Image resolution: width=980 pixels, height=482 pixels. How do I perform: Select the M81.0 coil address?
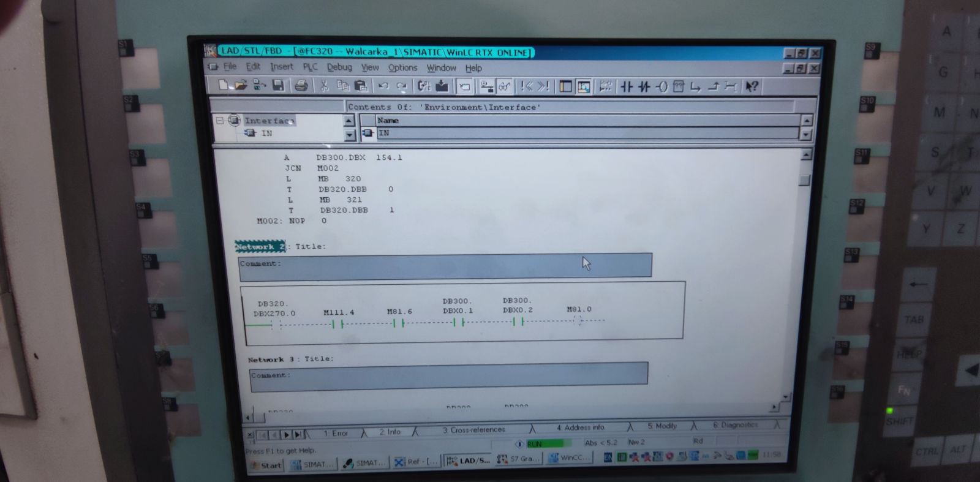[x=579, y=309]
